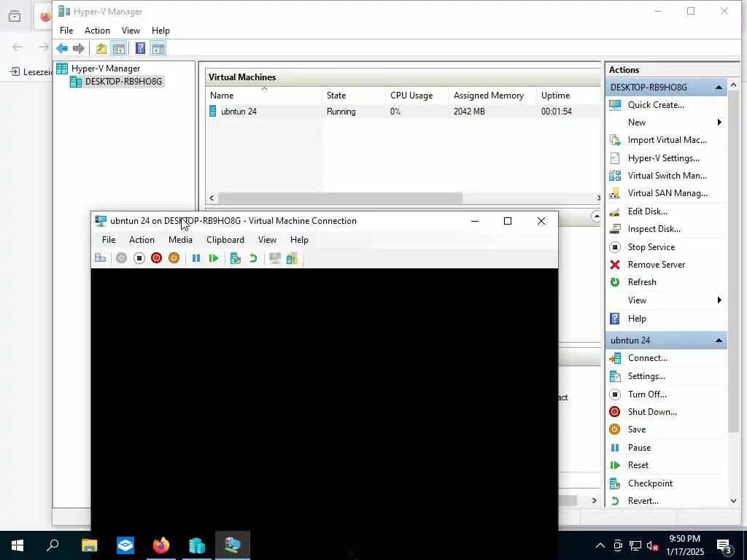Viewport: 747px width, 560px height.
Task: Click the Up One Level folder icon
Action: click(x=101, y=49)
